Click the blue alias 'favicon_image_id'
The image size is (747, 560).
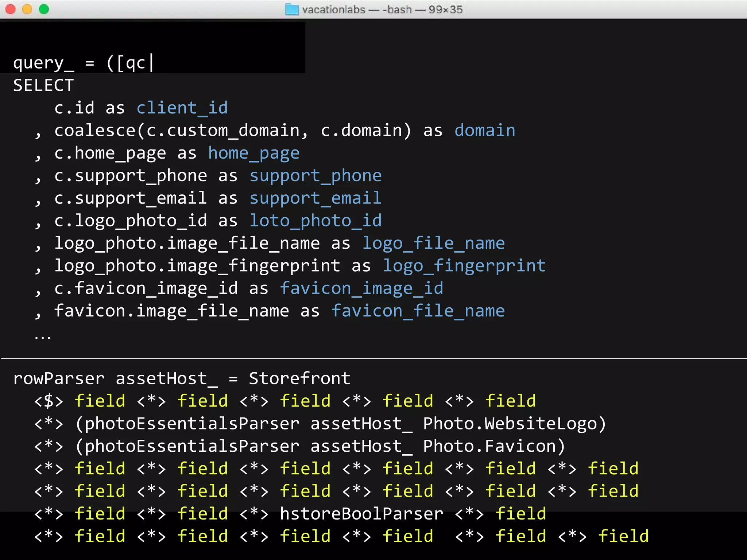tap(362, 289)
